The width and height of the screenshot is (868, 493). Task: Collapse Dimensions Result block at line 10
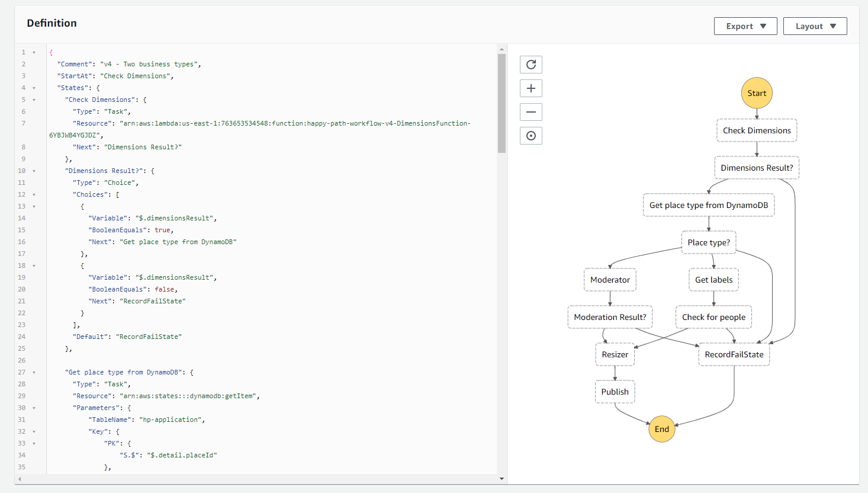coord(34,171)
